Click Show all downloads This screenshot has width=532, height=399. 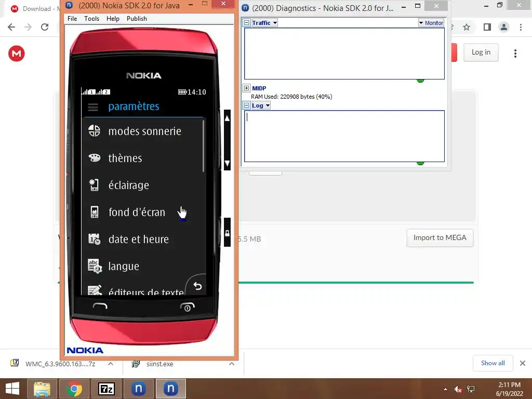pos(493,363)
